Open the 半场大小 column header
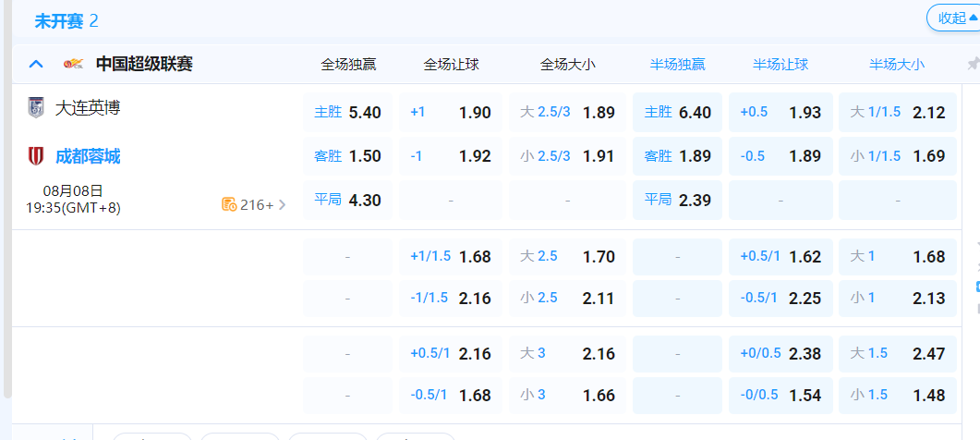Viewport: 980px width, 440px height. pyautogui.click(x=896, y=64)
